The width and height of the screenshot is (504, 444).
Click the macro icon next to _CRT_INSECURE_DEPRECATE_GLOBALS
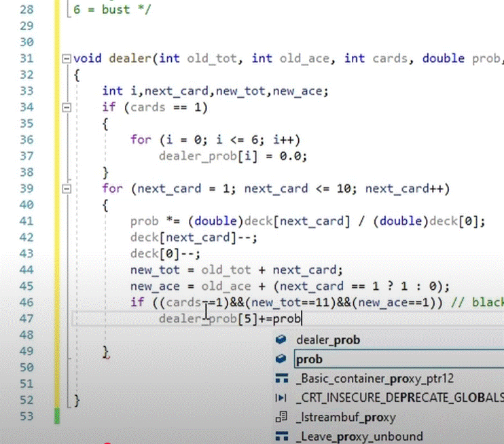click(x=281, y=397)
